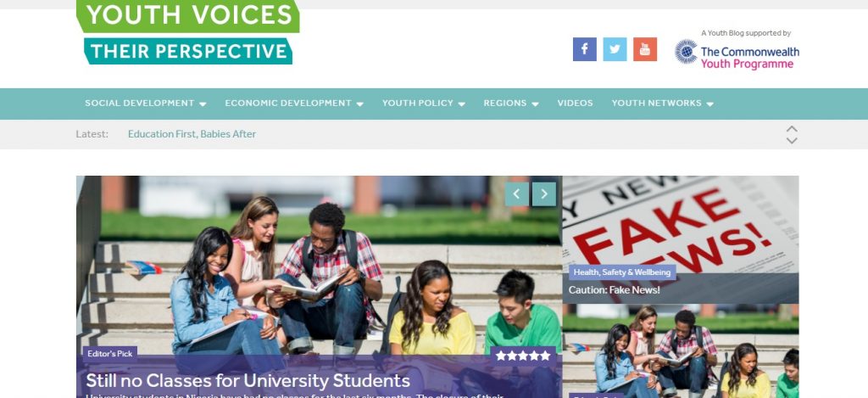Expand the Regions menu
The image size is (868, 398).
pos(511,103)
